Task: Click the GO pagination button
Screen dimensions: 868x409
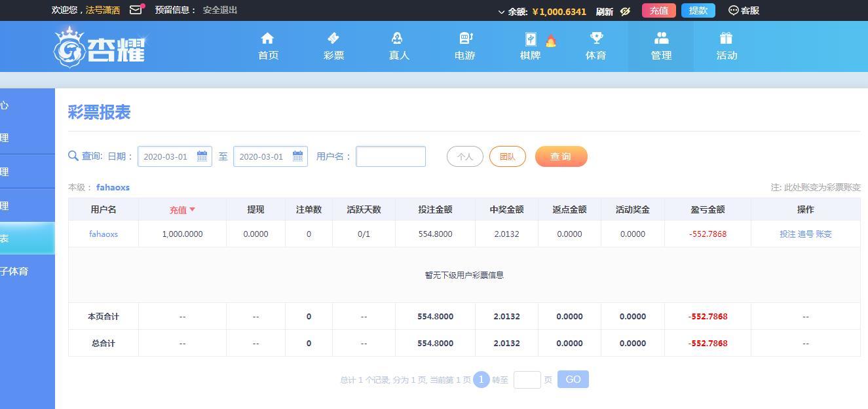Action: (x=573, y=380)
